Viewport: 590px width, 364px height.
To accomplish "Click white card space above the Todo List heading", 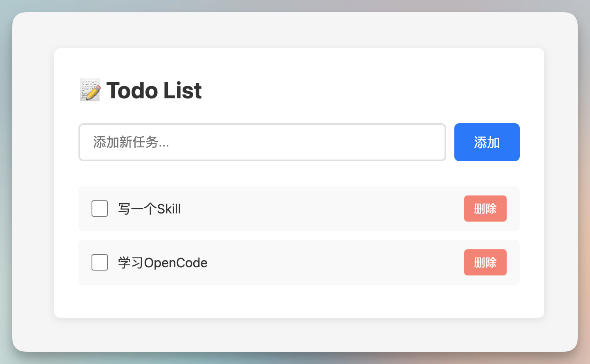I will point(298,61).
